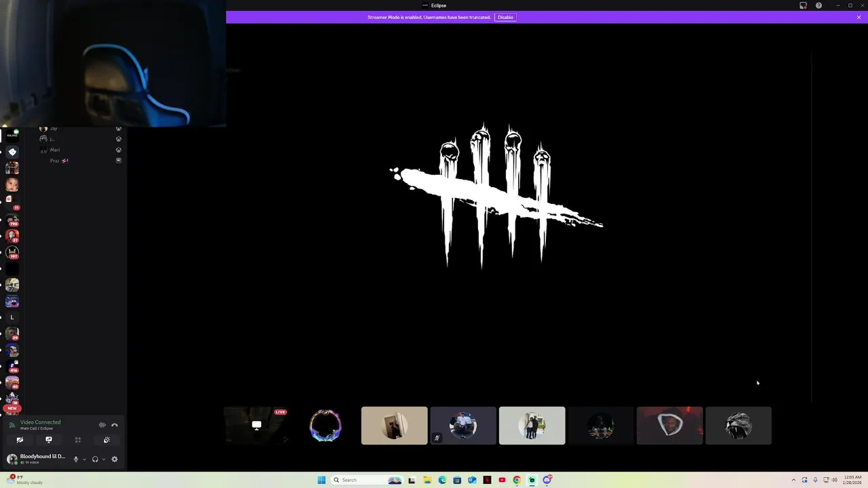Open Outlook from the taskbar

pyautogui.click(x=472, y=480)
